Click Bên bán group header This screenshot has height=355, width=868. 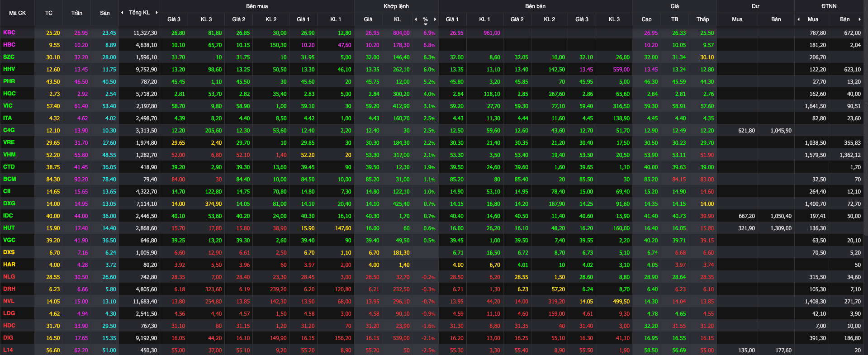pyautogui.click(x=536, y=6)
